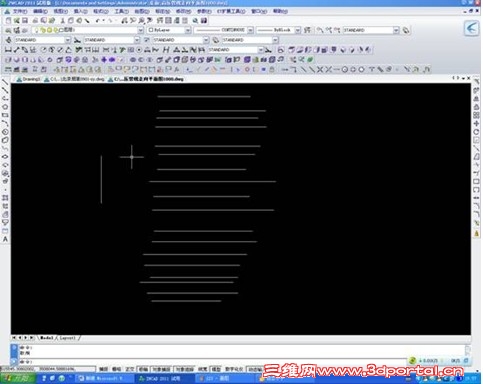Open the 格式 (Format) menu
This screenshot has height=384, width=483.
(100, 11)
